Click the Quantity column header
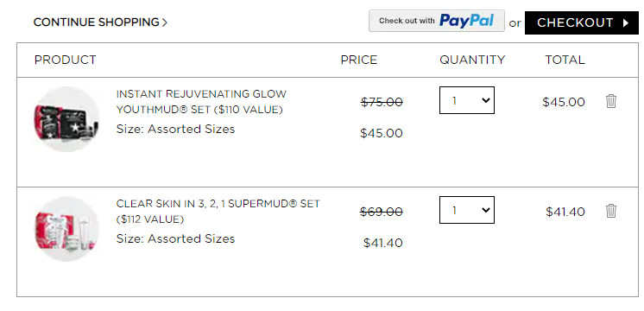644x311 pixels. click(x=472, y=60)
